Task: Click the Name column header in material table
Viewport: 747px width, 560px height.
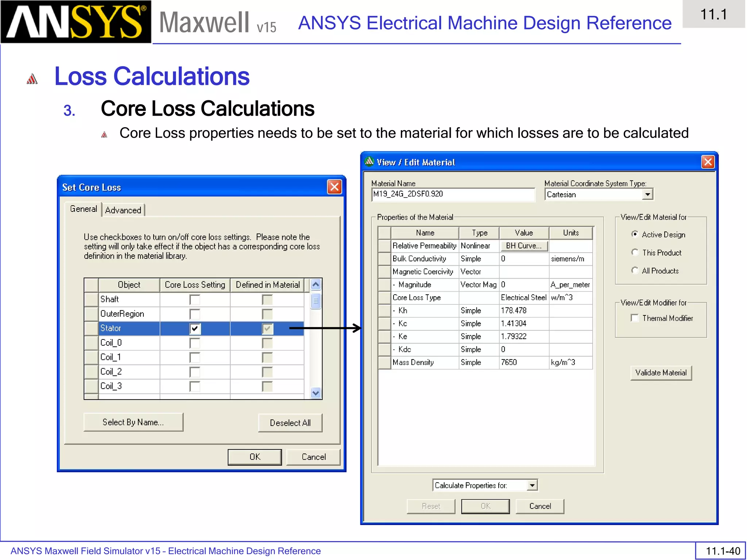Action: tap(425, 233)
